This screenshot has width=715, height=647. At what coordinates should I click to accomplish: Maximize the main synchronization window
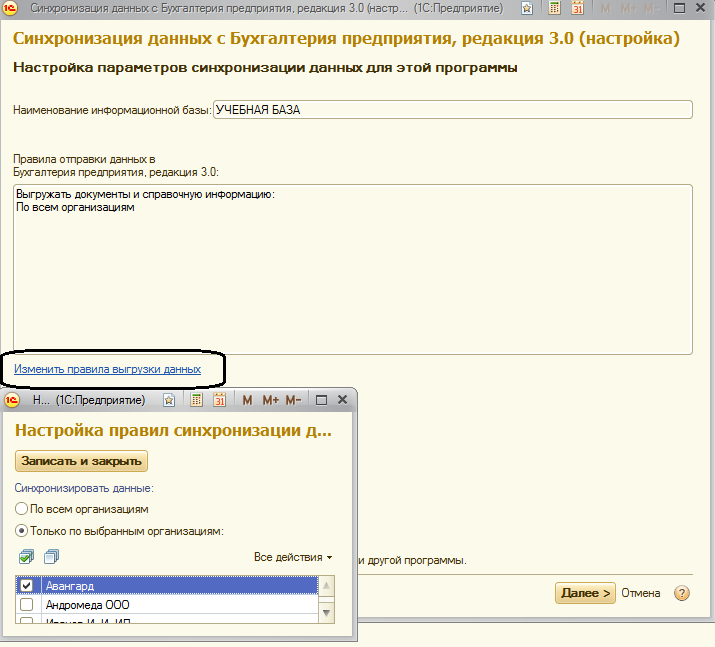click(x=679, y=8)
